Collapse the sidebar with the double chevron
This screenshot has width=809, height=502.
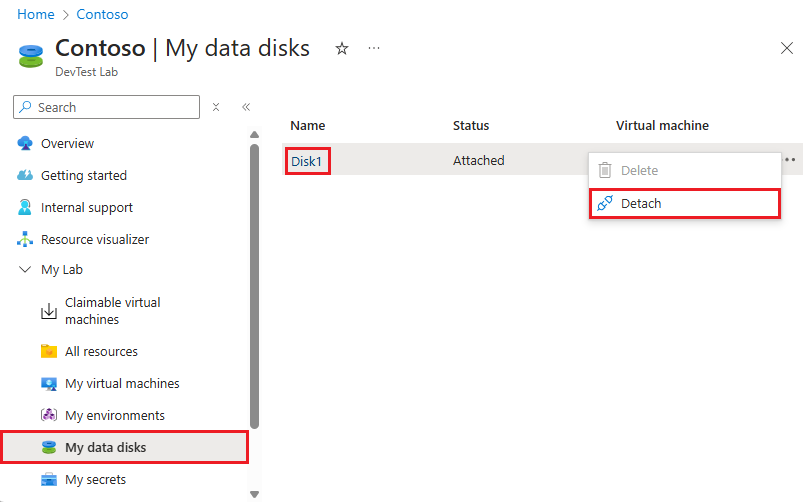(x=246, y=107)
